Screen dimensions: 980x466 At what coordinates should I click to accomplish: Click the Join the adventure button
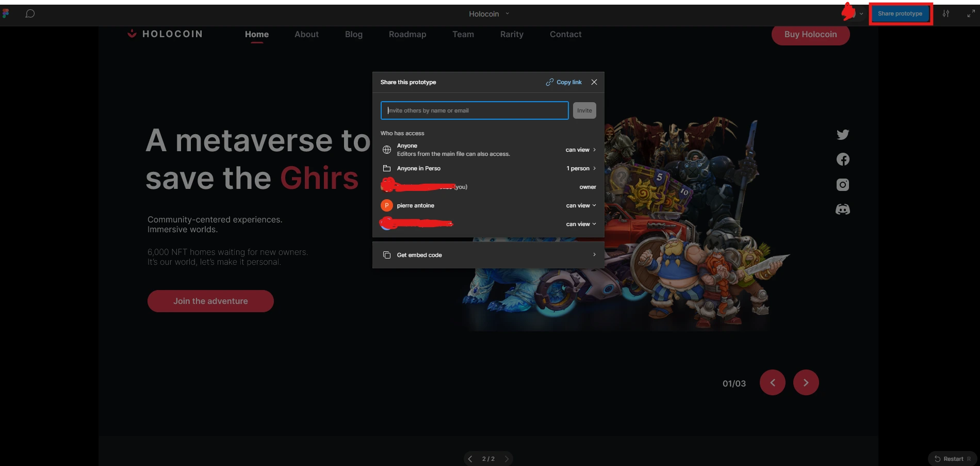(210, 301)
